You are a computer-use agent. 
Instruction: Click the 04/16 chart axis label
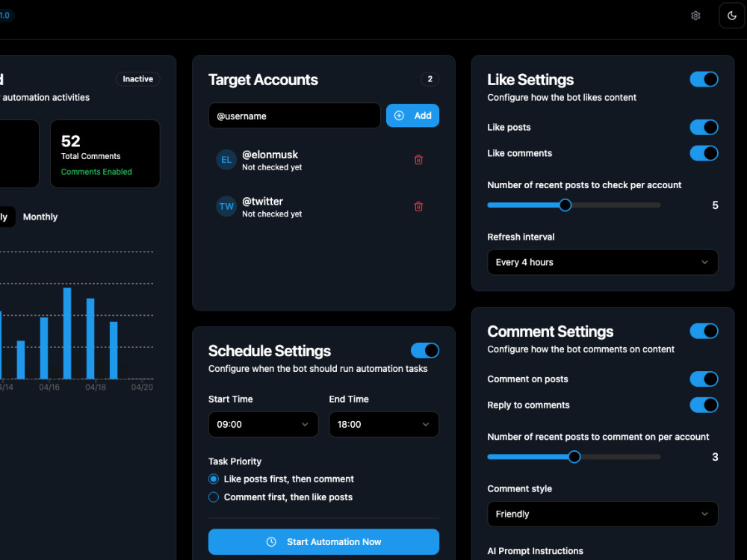coord(49,388)
